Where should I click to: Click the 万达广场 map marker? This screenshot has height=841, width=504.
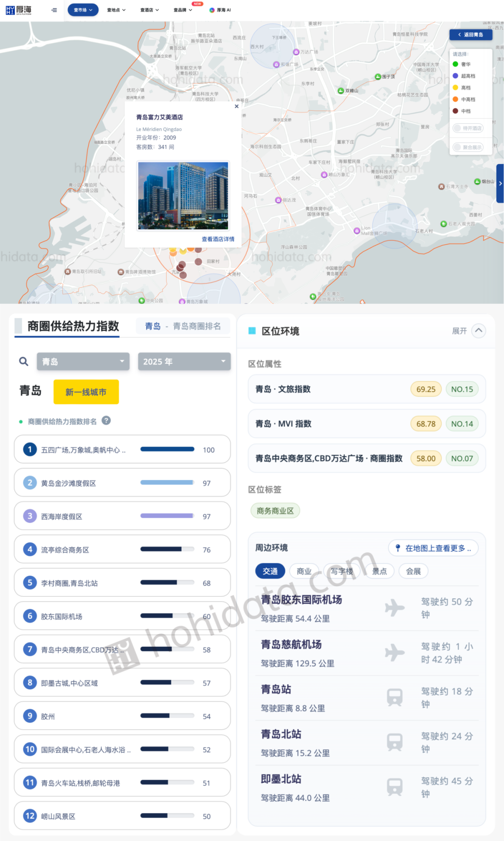pyautogui.click(x=296, y=52)
